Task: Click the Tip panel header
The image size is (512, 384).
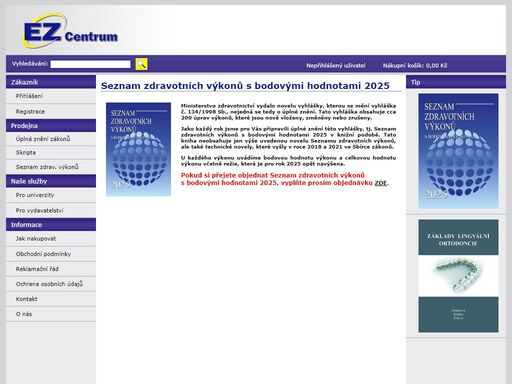Action: [x=456, y=82]
